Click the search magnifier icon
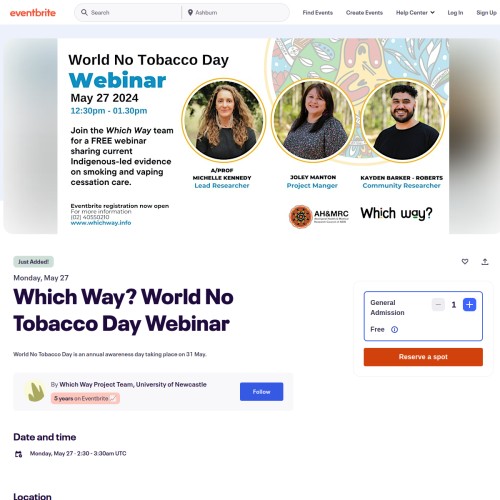This screenshot has width=500, height=500. 84,12
